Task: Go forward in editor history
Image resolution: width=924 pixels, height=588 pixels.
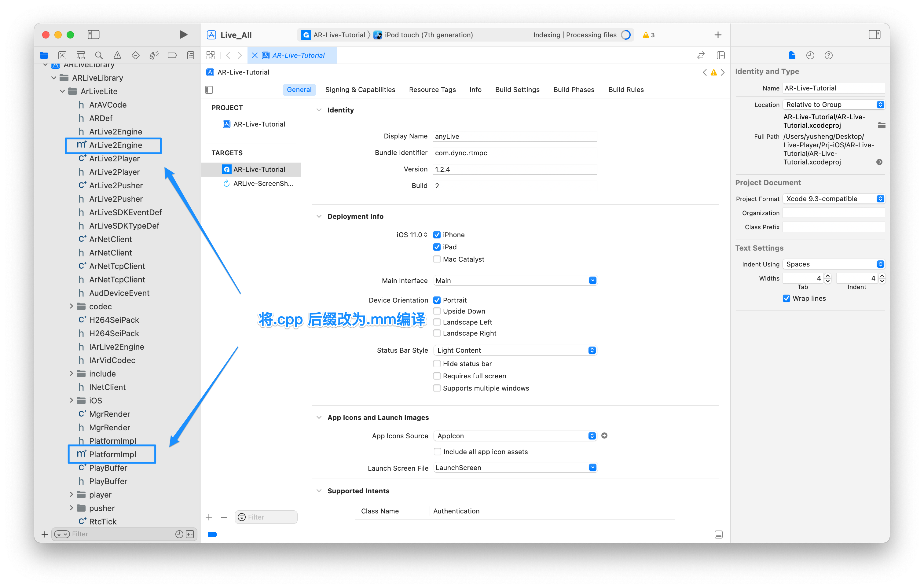Action: tap(240, 55)
